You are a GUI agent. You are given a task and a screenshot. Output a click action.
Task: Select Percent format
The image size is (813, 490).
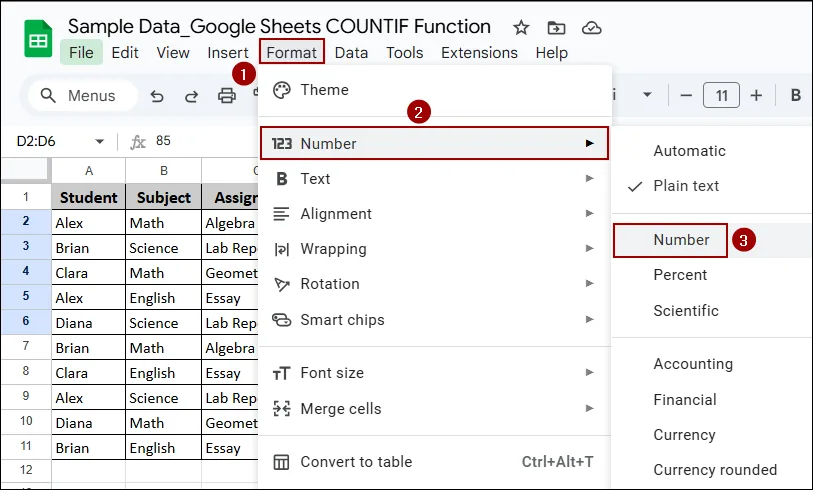coord(712,275)
